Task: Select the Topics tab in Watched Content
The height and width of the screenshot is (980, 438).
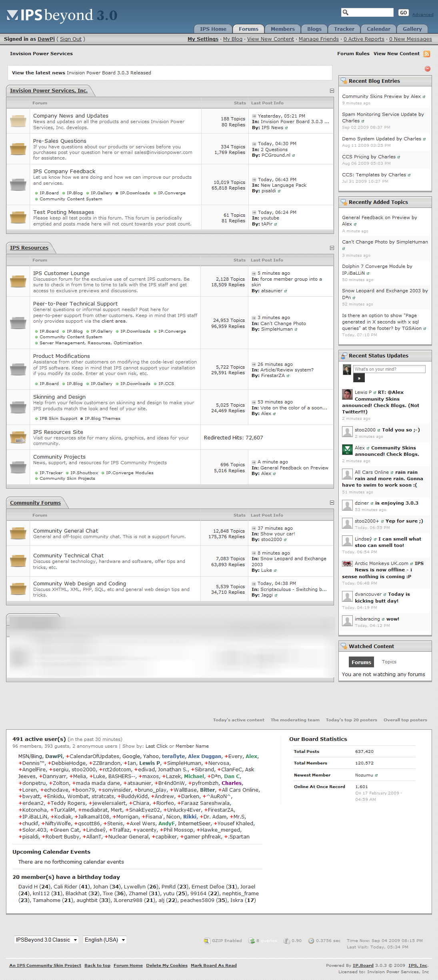Action: (x=389, y=662)
